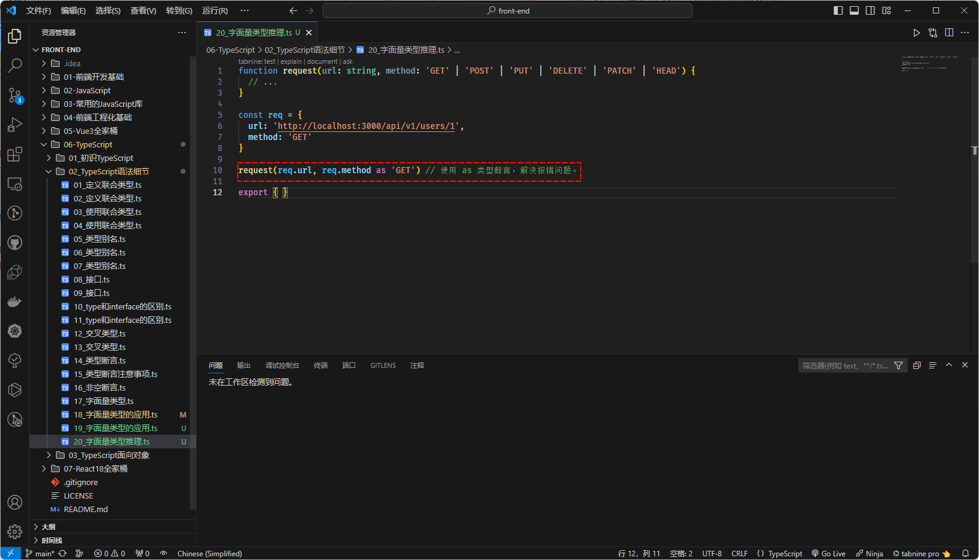Split the editor to the right
The height and width of the screenshot is (560, 979).
point(949,33)
